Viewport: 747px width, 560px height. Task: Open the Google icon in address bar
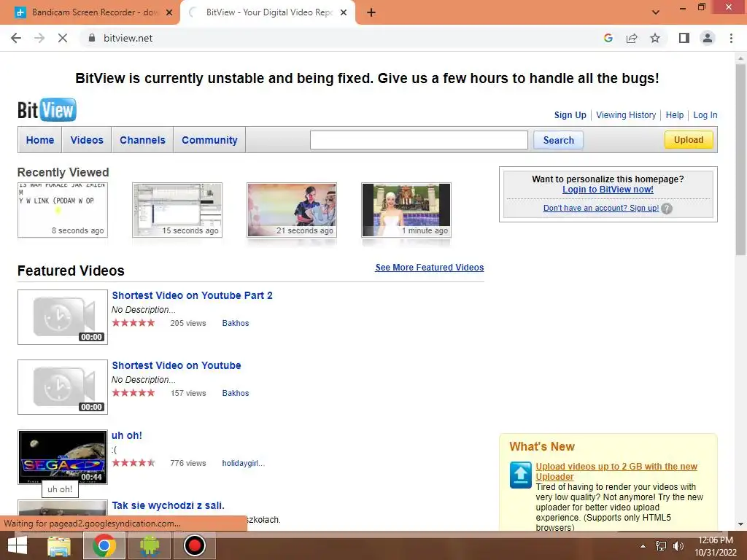click(x=608, y=38)
